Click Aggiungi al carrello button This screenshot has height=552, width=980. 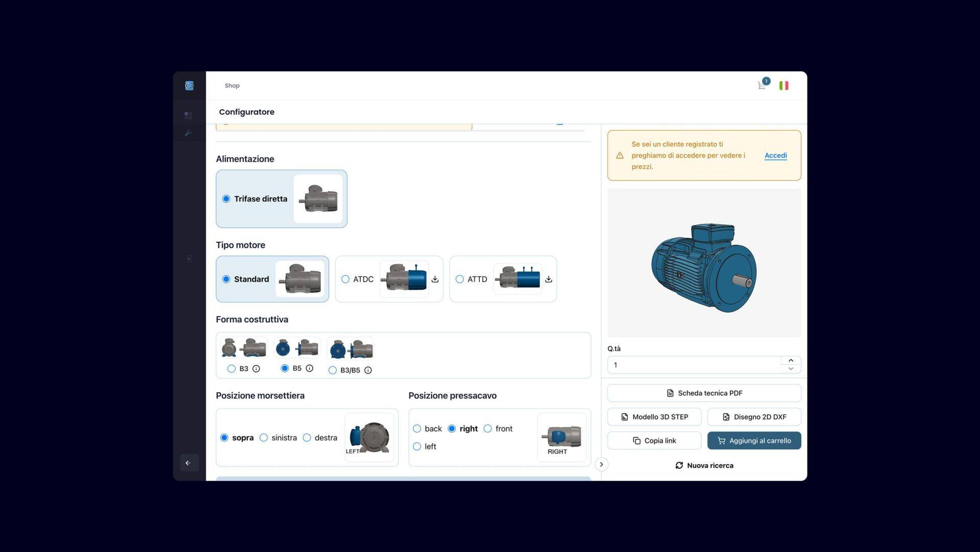(x=754, y=440)
